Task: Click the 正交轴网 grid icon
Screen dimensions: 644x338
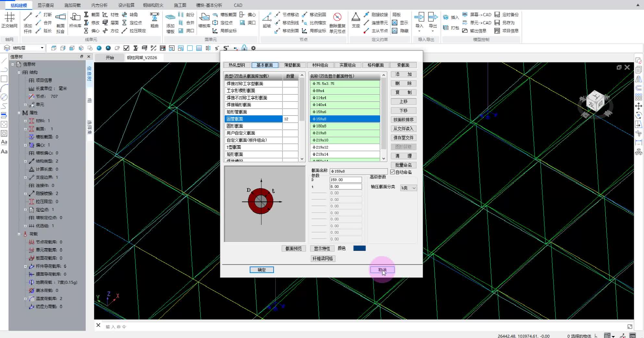Action: pyautogui.click(x=9, y=17)
